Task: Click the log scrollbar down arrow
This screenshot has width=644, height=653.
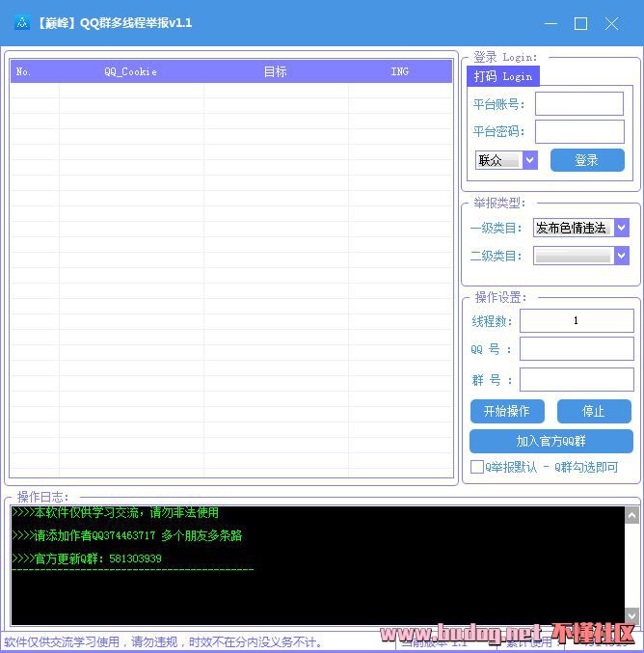Action: (631, 615)
